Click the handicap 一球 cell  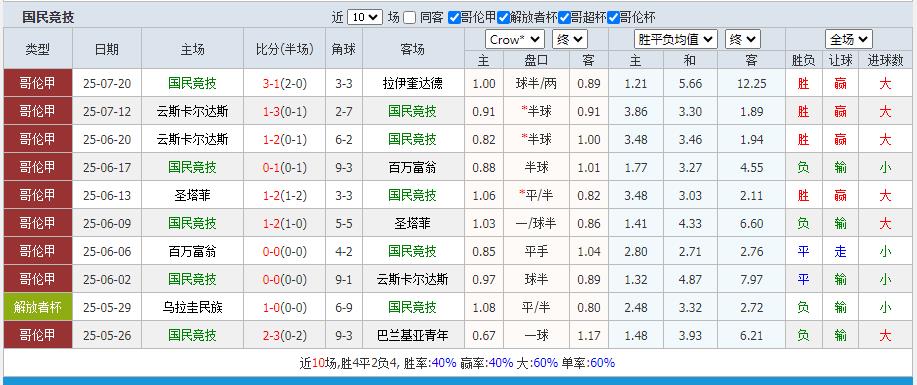pyautogui.click(x=536, y=335)
